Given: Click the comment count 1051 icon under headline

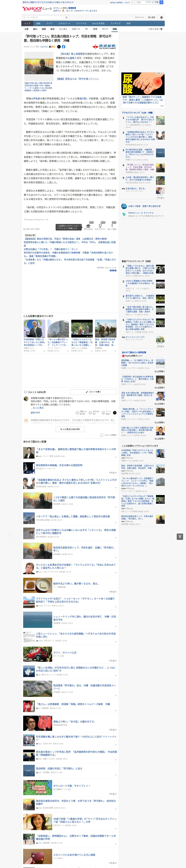Looking at the screenshot, I should 45,47.
